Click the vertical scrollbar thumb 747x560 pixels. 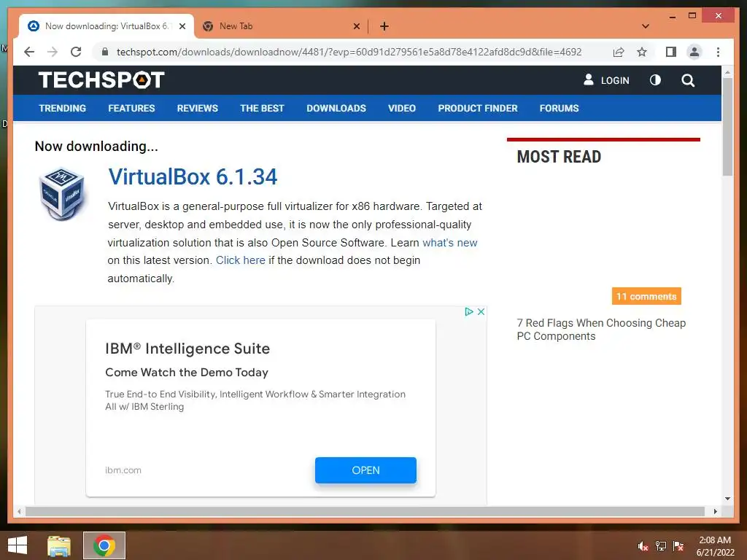(x=727, y=126)
